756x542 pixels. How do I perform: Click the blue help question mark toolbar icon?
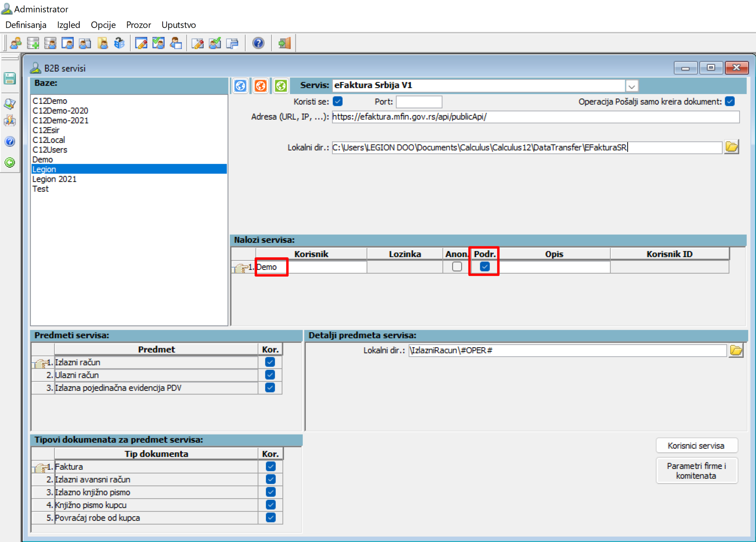[x=258, y=43]
